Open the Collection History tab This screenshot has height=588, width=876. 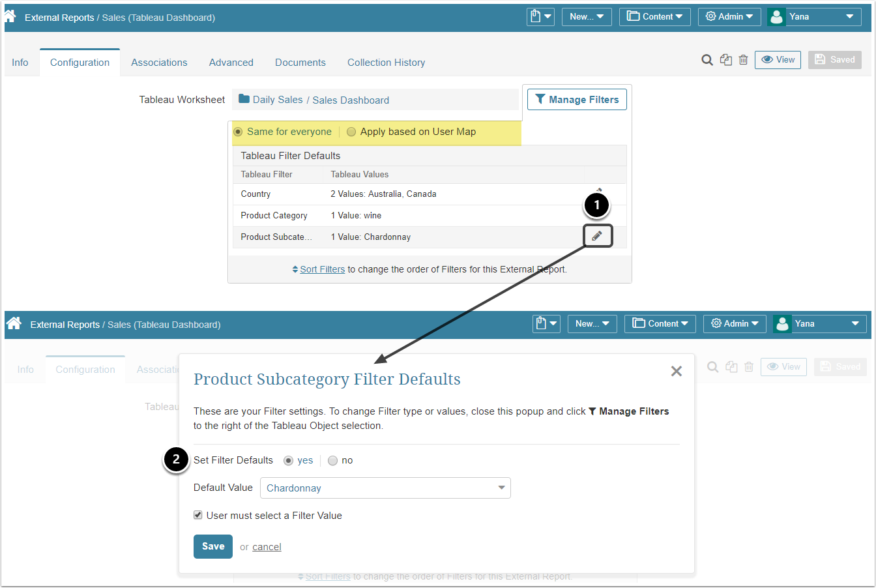pyautogui.click(x=387, y=63)
